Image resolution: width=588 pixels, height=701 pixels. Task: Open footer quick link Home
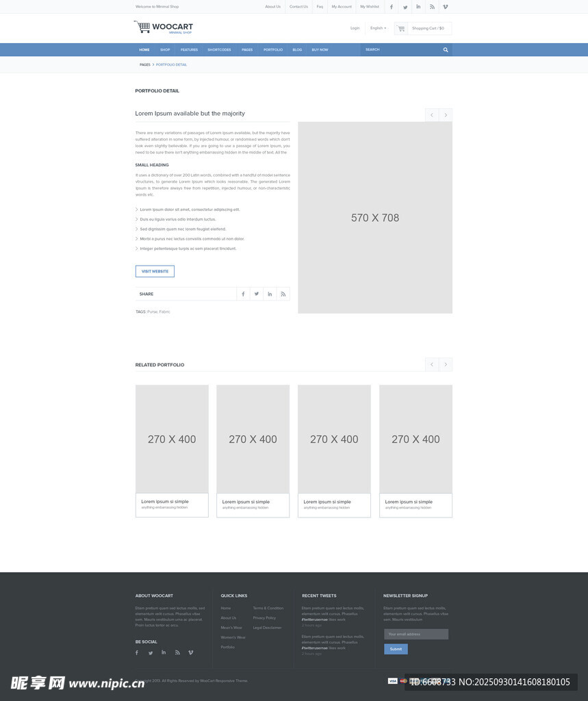(x=226, y=608)
